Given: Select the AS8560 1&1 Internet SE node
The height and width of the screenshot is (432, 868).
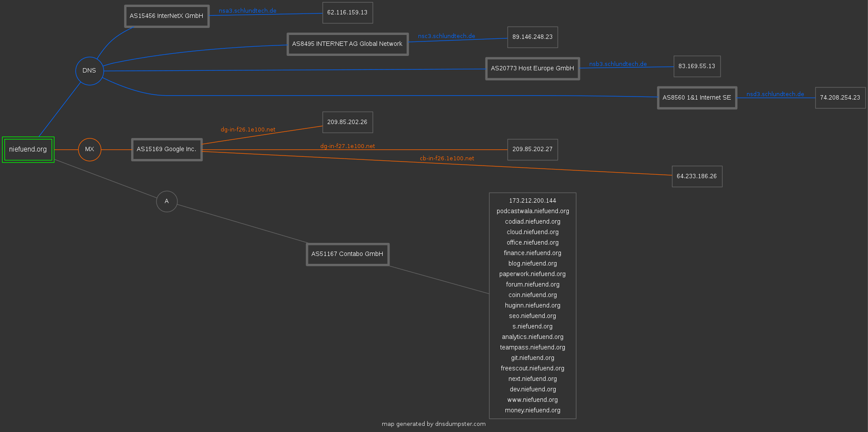Looking at the screenshot, I should point(697,98).
